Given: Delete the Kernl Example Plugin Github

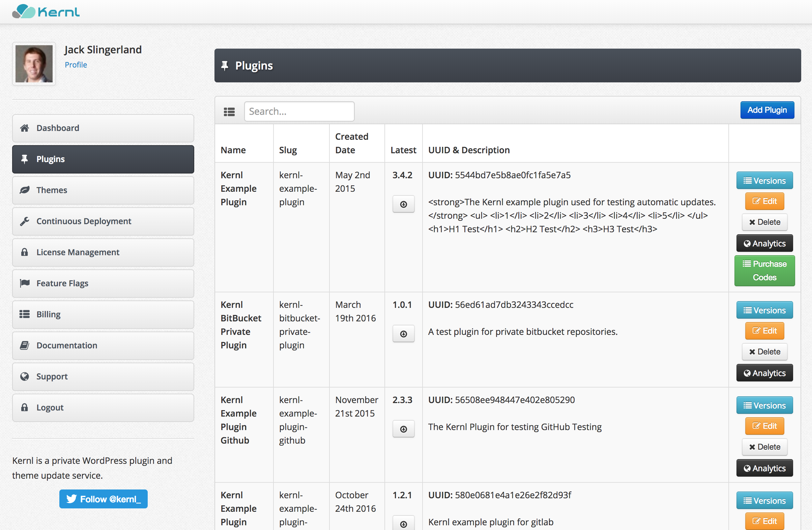Looking at the screenshot, I should click(x=764, y=447).
